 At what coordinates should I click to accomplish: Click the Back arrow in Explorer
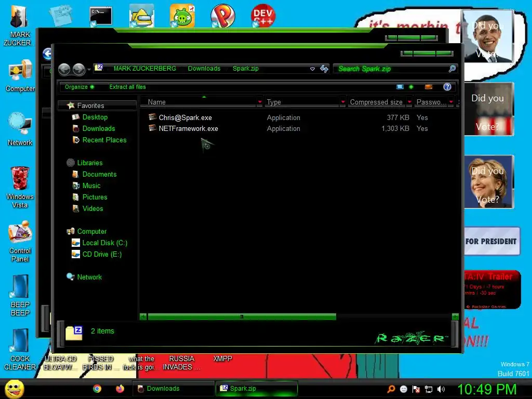64,69
